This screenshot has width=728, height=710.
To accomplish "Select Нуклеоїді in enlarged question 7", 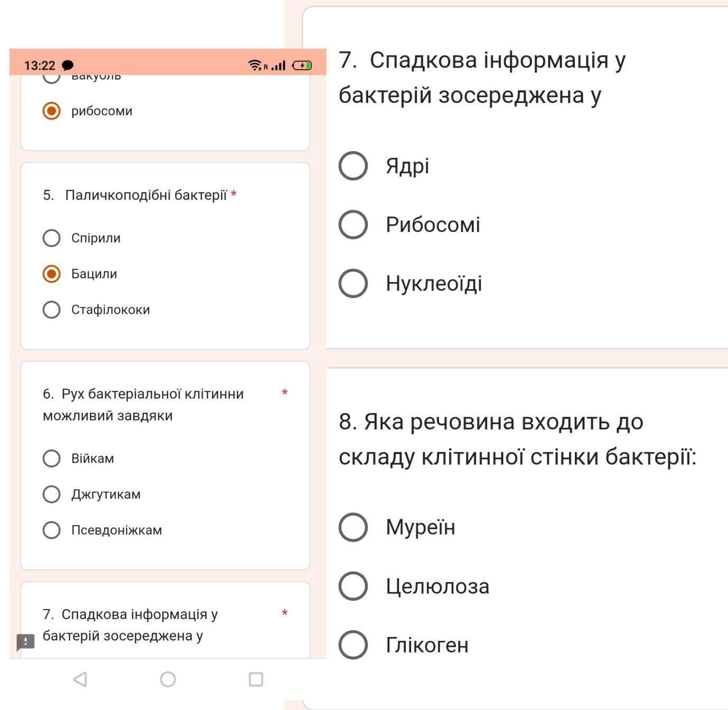I will (x=353, y=283).
